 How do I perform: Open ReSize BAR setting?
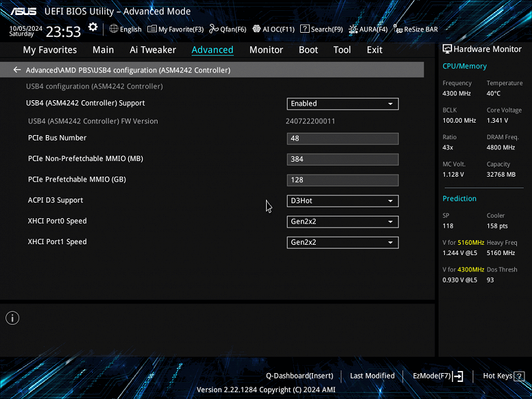[415, 29]
